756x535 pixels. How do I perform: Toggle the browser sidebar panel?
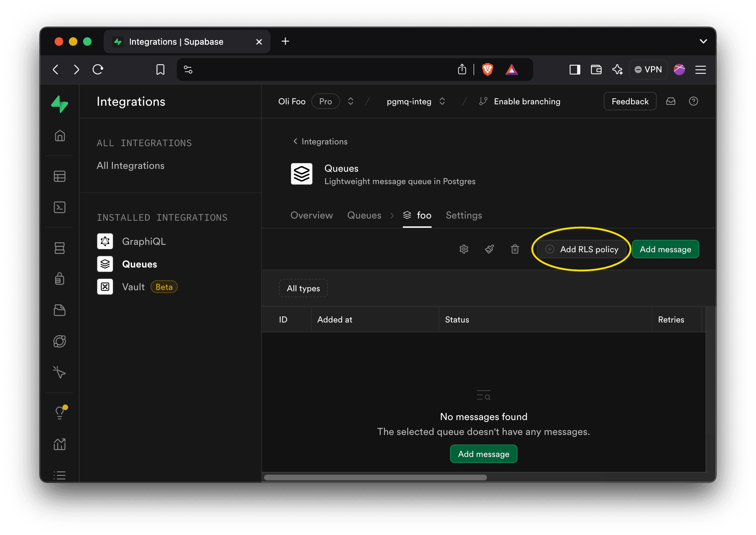point(575,70)
